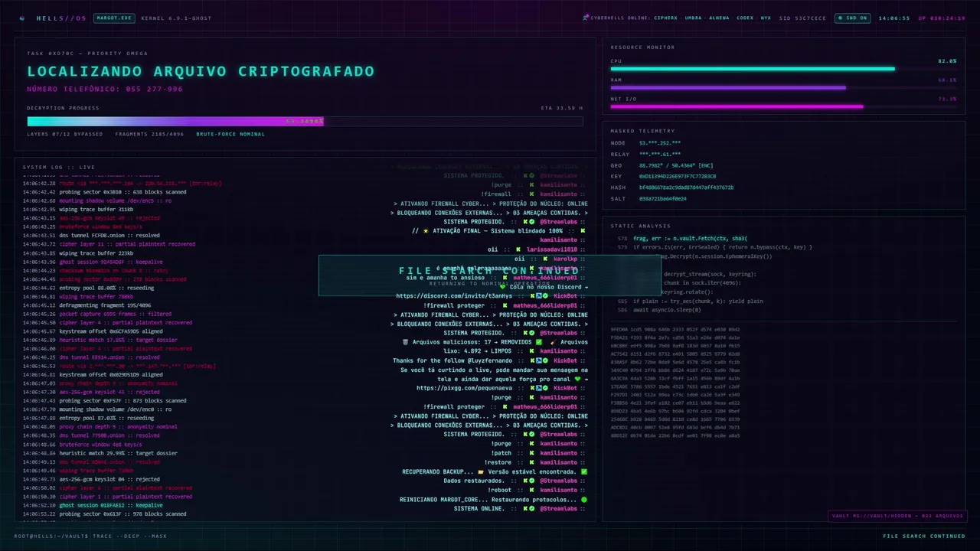Click the green heart before Cola no nosso Discord
The width and height of the screenshot is (980, 551).
503,286
